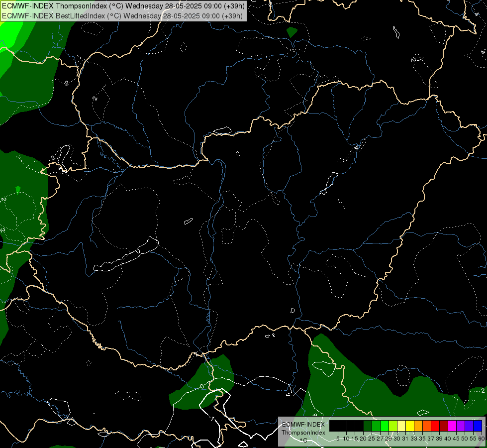Click the legend tick value 45
The height and width of the screenshot is (448, 487).
click(456, 439)
